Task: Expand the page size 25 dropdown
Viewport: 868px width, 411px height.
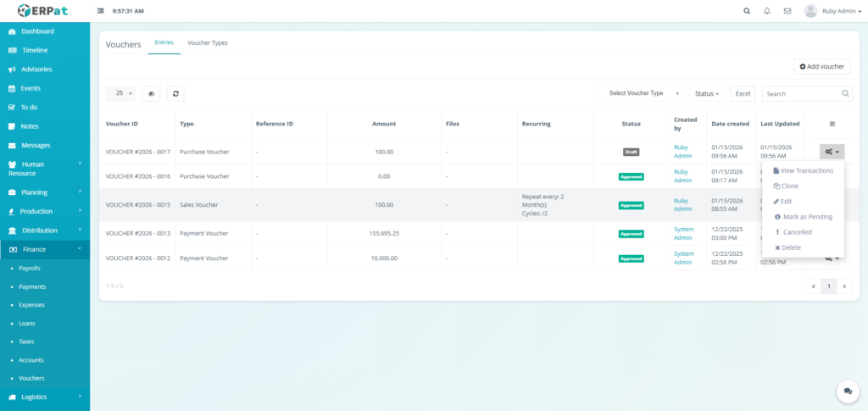Action: point(124,93)
